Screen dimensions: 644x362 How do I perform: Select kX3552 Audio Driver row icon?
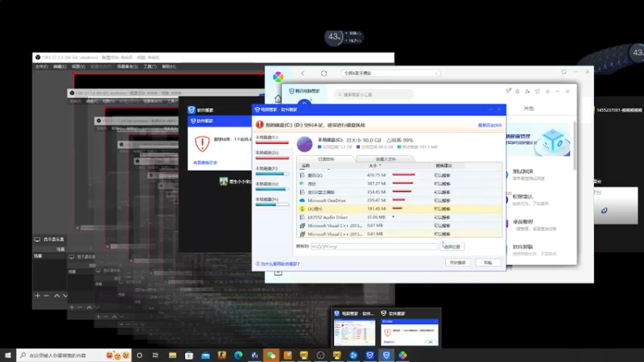pyautogui.click(x=303, y=217)
